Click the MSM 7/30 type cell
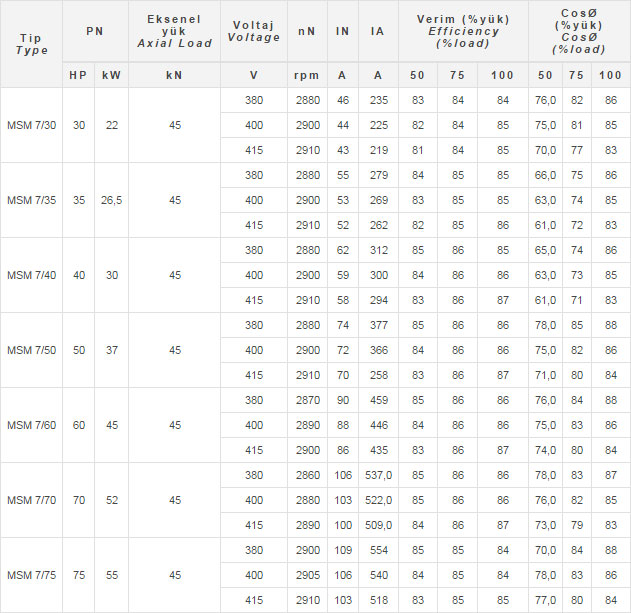Screen dimensions: 631x613 tap(31, 125)
